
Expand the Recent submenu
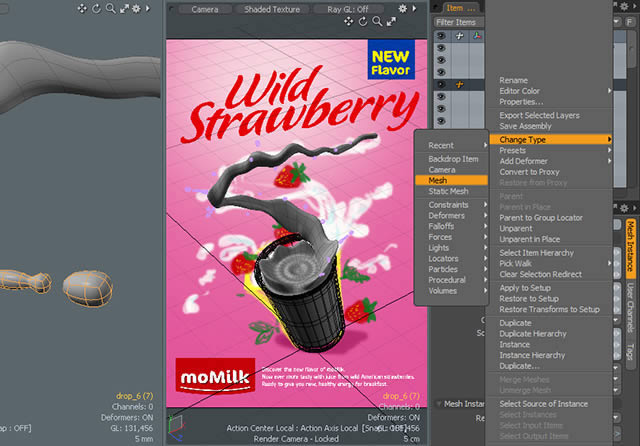click(451, 145)
